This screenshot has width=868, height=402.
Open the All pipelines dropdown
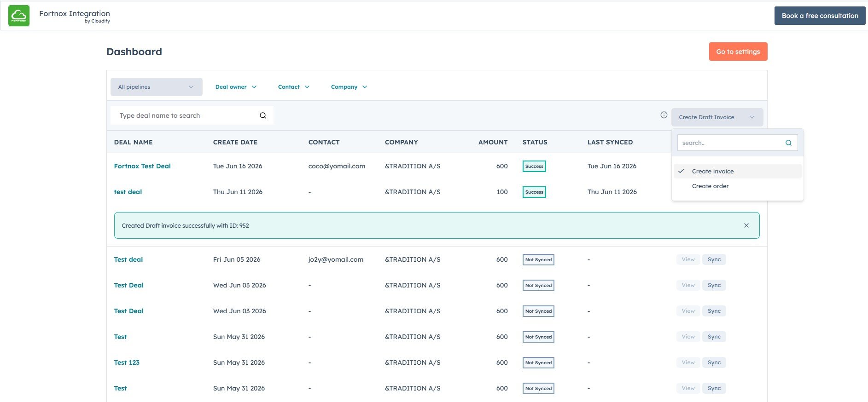coord(157,87)
